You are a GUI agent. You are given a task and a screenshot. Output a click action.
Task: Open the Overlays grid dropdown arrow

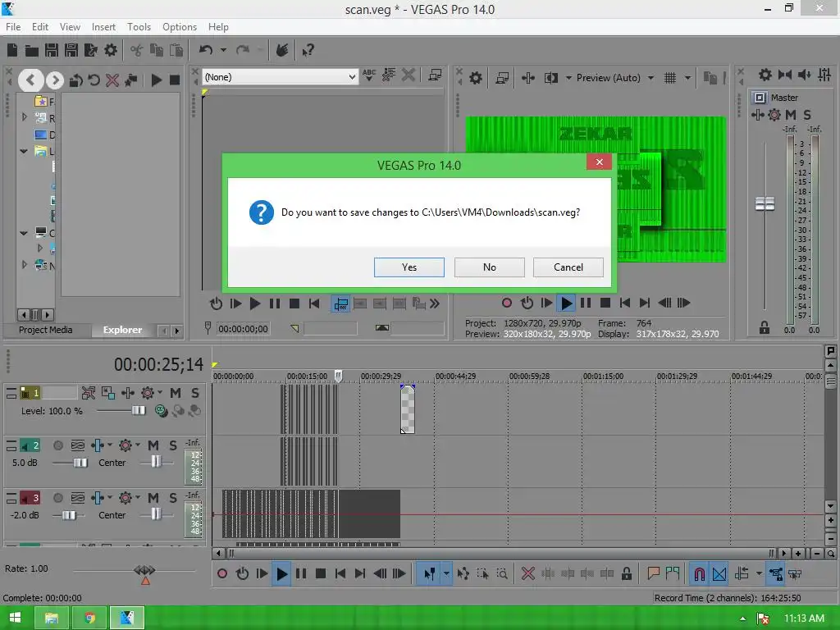click(688, 78)
